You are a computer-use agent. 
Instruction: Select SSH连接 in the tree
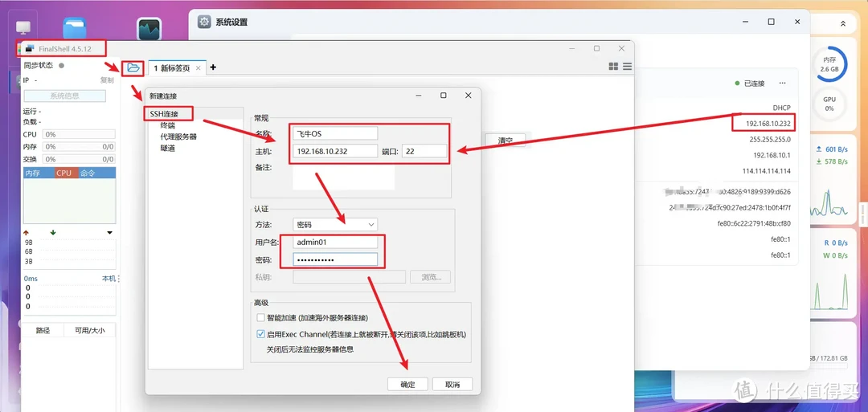pyautogui.click(x=163, y=114)
